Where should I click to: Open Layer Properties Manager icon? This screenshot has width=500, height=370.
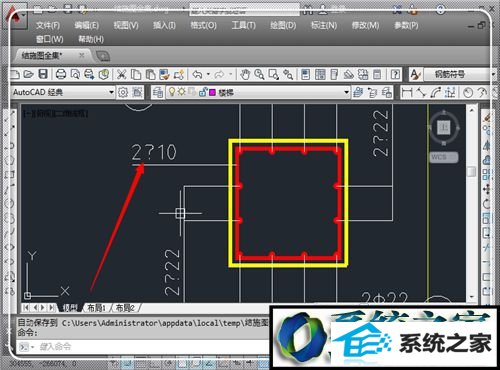pyautogui.click(x=158, y=92)
